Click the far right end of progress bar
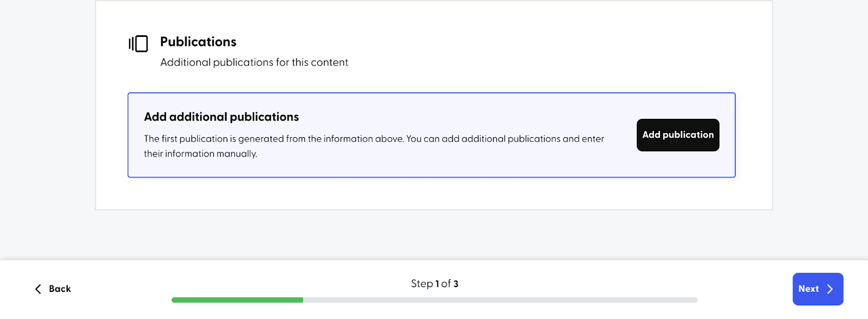 (x=695, y=300)
